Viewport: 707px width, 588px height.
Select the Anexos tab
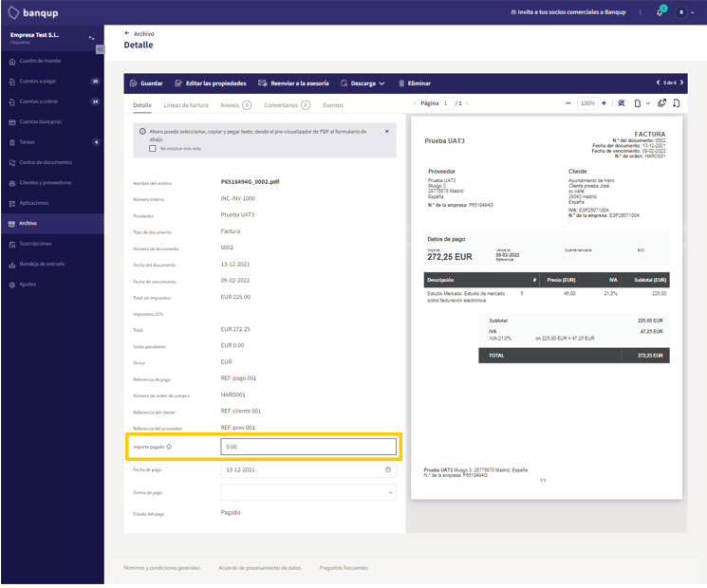(235, 105)
